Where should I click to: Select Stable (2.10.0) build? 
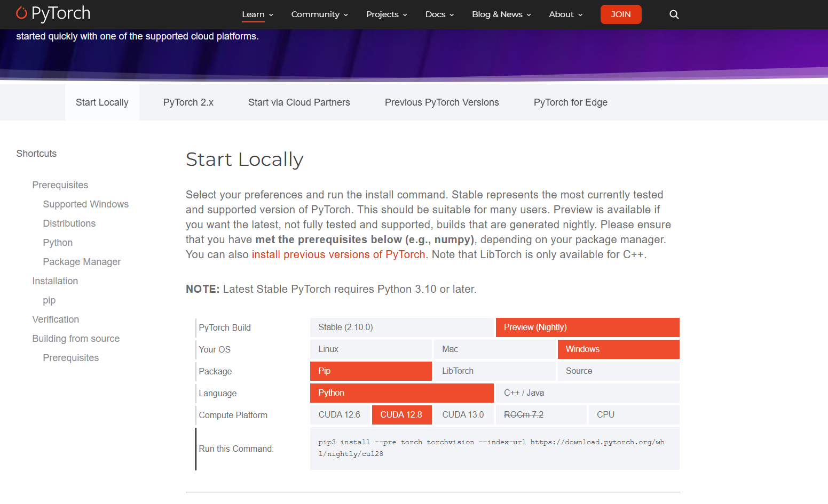(x=402, y=327)
